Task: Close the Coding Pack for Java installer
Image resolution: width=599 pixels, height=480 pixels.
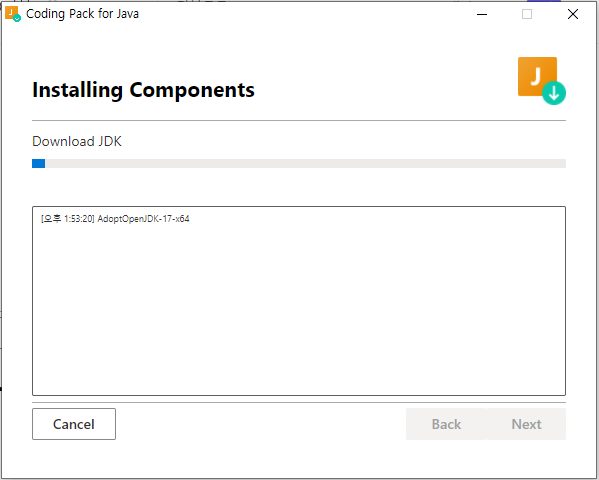Action: pos(573,14)
